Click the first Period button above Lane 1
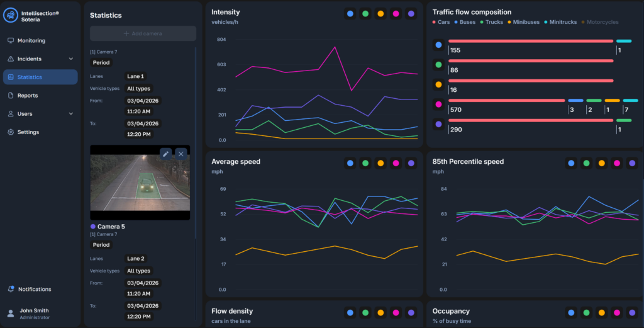Viewport: 644px width, 328px height. point(101,62)
